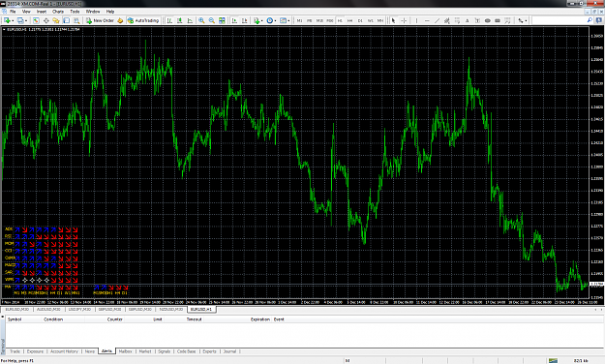
Task: Tile chart windows with toolbar icon
Action: (222, 20)
